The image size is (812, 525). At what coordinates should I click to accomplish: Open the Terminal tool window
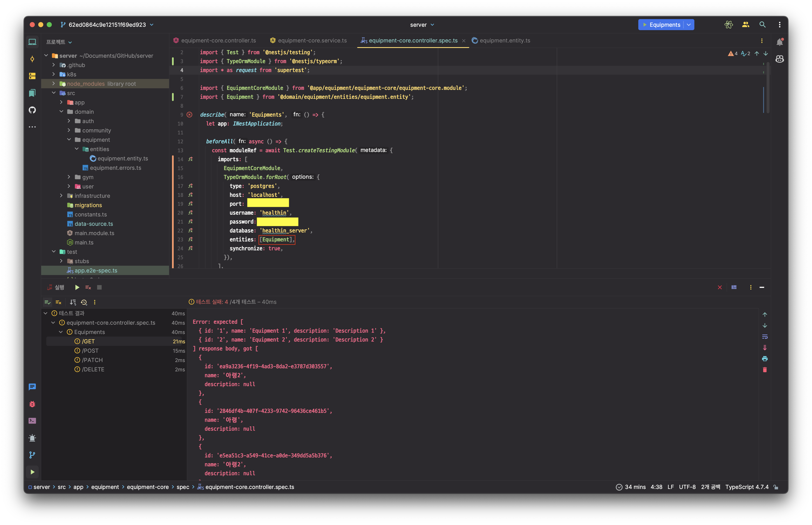click(x=32, y=421)
